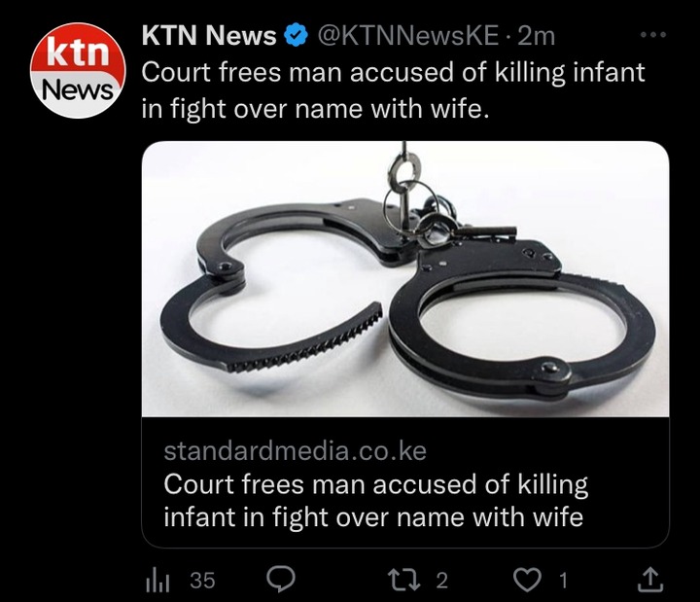Screen dimensions: 700x602
Task: Click the standardmedia.co.ke domain text
Action: [x=296, y=451]
